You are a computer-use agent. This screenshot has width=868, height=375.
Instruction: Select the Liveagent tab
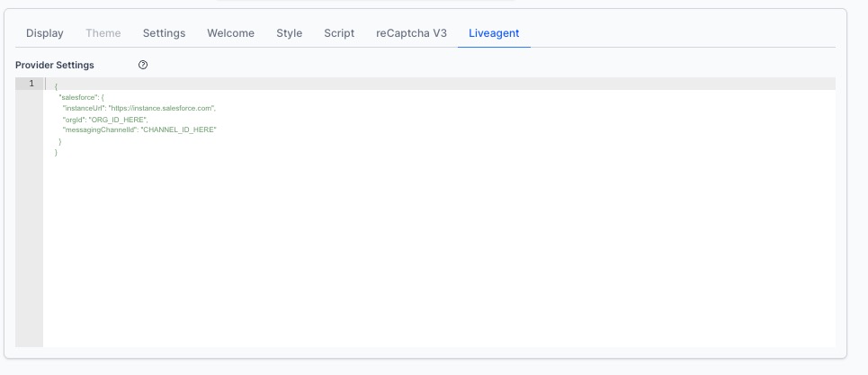point(494,33)
